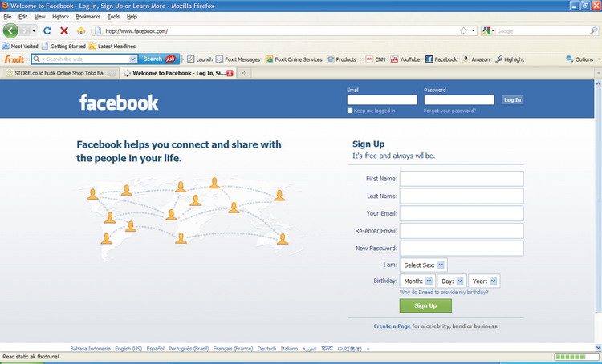Viewport: 602px width, 364px height.
Task: Bookmark this page with the star icon
Action: (x=463, y=31)
